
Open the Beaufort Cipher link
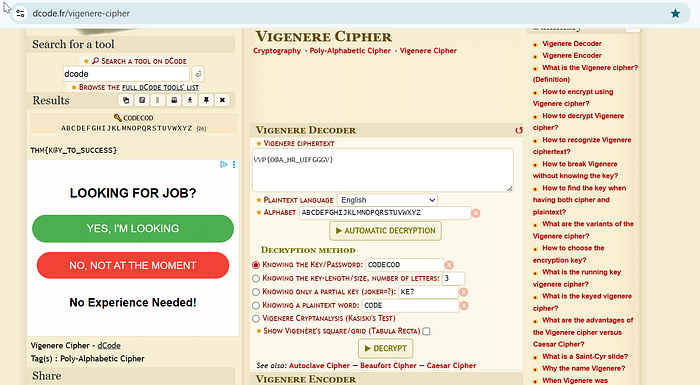point(388,366)
